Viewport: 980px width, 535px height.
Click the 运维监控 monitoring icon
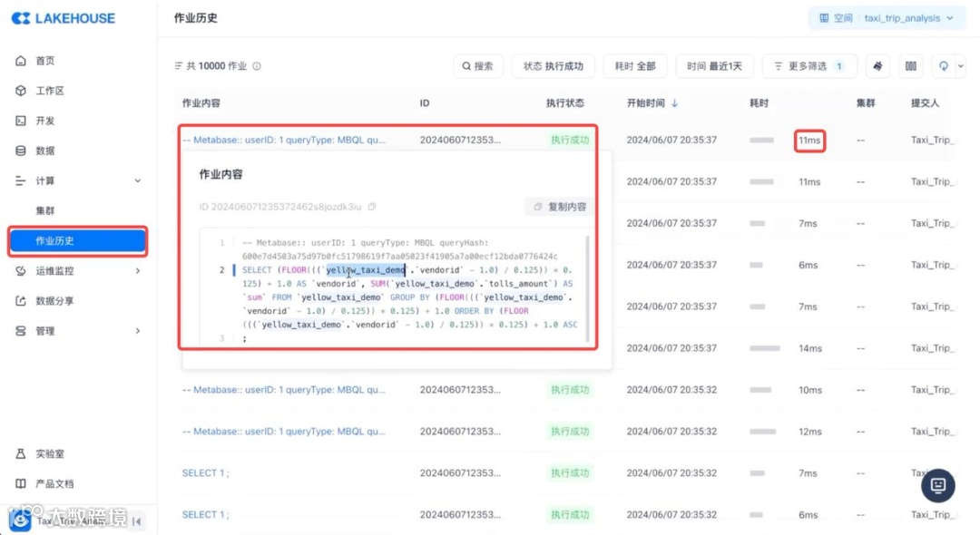pyautogui.click(x=21, y=271)
